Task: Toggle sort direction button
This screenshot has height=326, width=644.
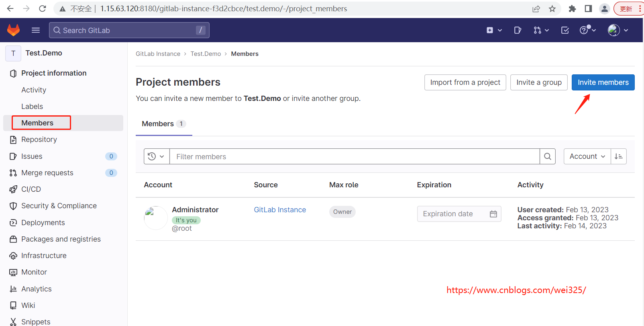Action: pos(619,156)
